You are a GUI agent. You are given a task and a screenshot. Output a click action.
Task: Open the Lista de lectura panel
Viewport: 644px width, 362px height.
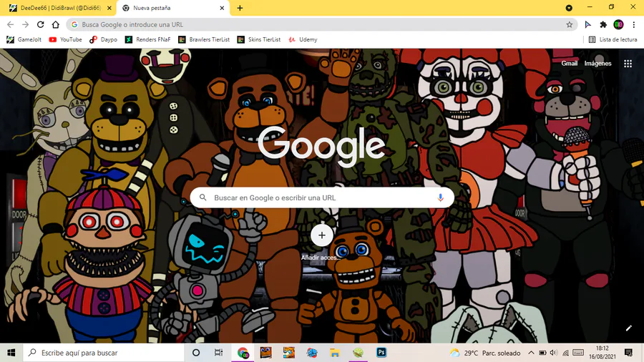pyautogui.click(x=613, y=39)
